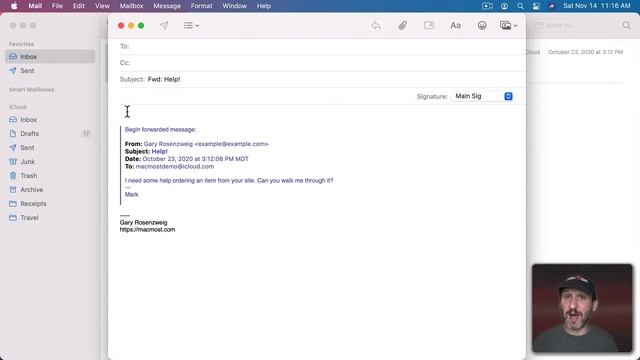Click the reply arrow icon in compose toolbar
The width and height of the screenshot is (640, 360).
point(376,25)
